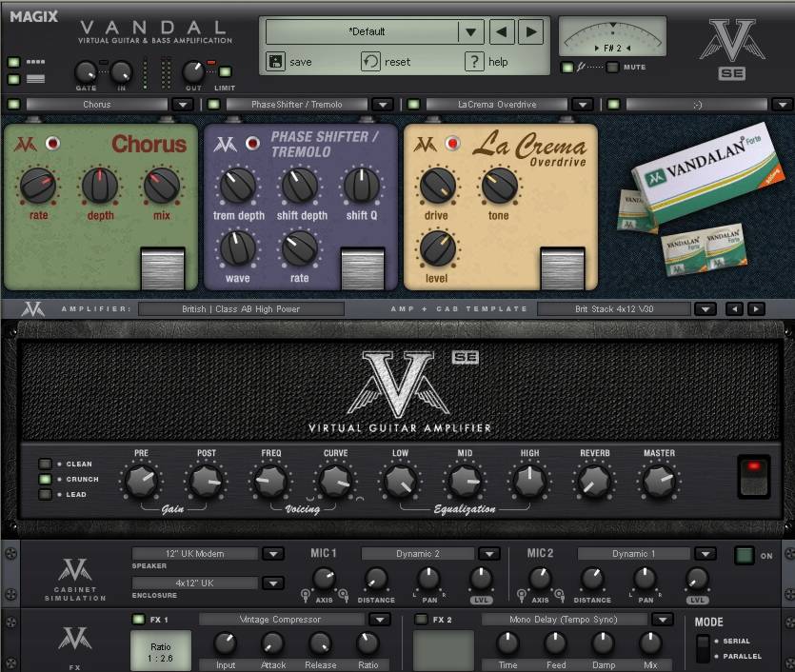Select the CLEAN amp channel
Viewport: 795px width, 672px height.
click(x=45, y=464)
